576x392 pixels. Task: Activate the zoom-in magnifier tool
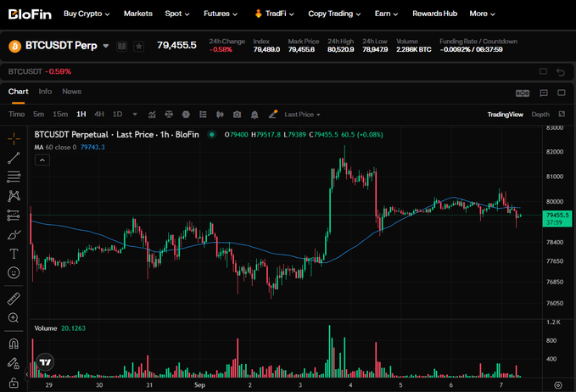14,318
